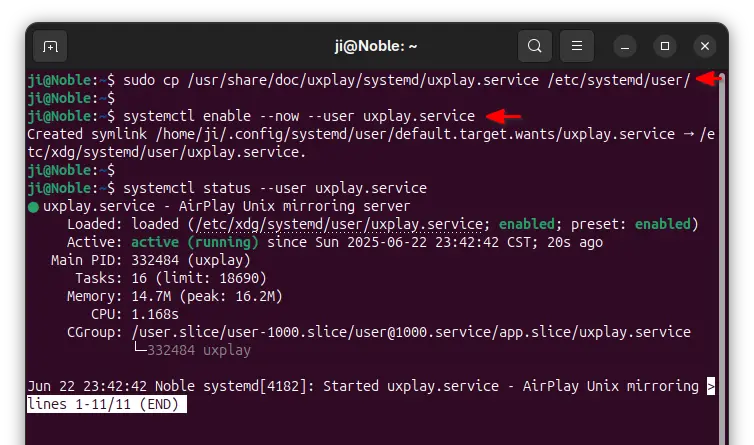The width and height of the screenshot is (754, 445).
Task: Click the empty prompt below the sudo cp command
Action: pyautogui.click(x=71, y=98)
